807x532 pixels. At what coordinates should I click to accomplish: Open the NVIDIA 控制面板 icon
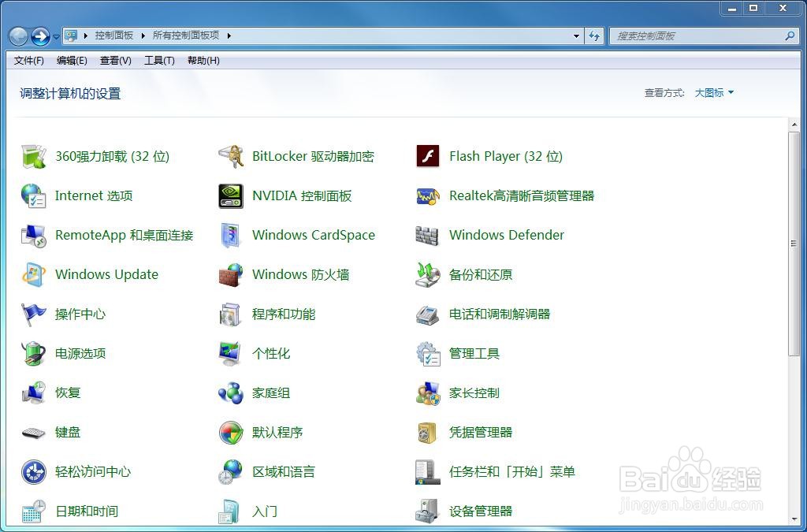(x=231, y=196)
